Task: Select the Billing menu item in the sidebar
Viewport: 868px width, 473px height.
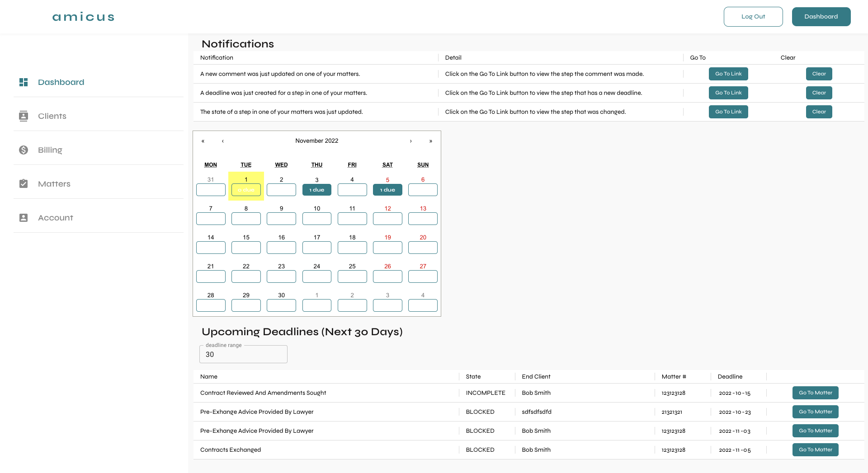Action: click(x=50, y=150)
